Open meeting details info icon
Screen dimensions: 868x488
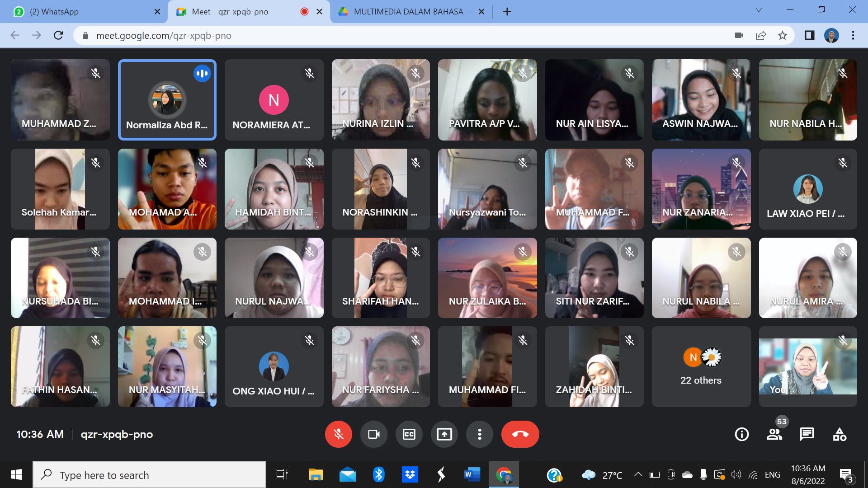(x=741, y=434)
